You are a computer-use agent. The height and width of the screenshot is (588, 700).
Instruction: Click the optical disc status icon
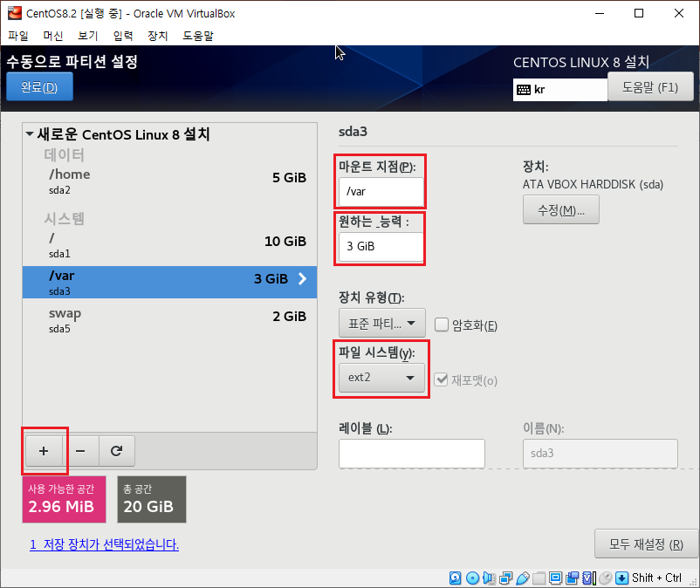click(x=472, y=578)
